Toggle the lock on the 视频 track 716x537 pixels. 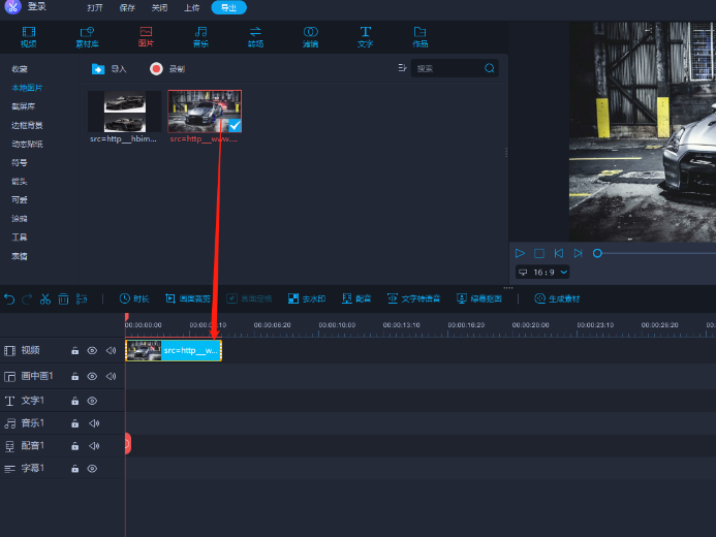point(75,351)
